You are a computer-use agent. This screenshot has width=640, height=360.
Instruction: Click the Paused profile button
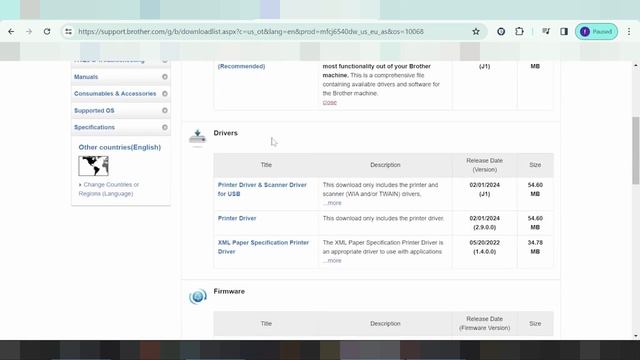[x=596, y=31]
